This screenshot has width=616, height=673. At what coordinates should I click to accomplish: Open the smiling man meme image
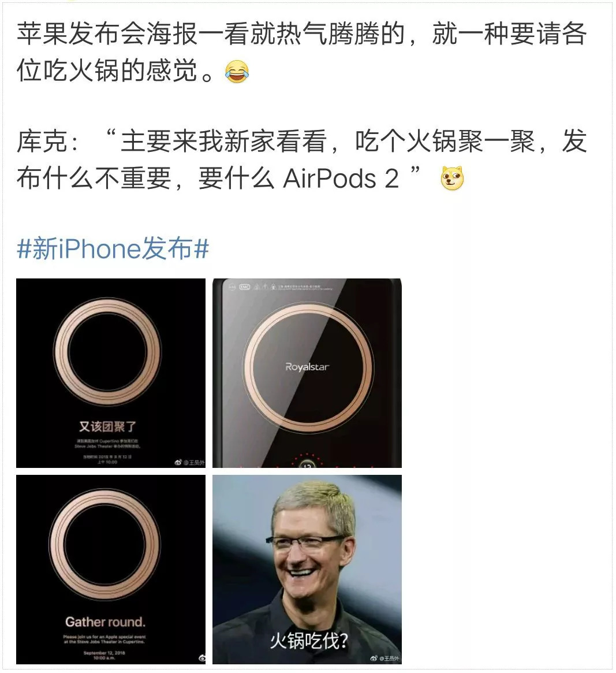[307, 570]
